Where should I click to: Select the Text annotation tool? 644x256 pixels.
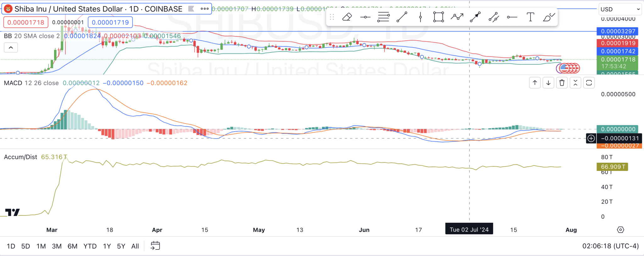(x=530, y=17)
